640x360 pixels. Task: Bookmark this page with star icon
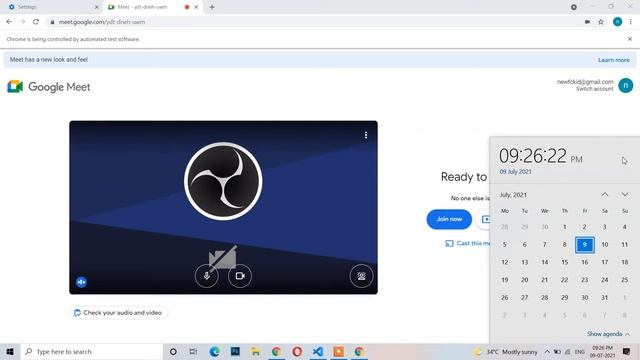pyautogui.click(x=601, y=22)
